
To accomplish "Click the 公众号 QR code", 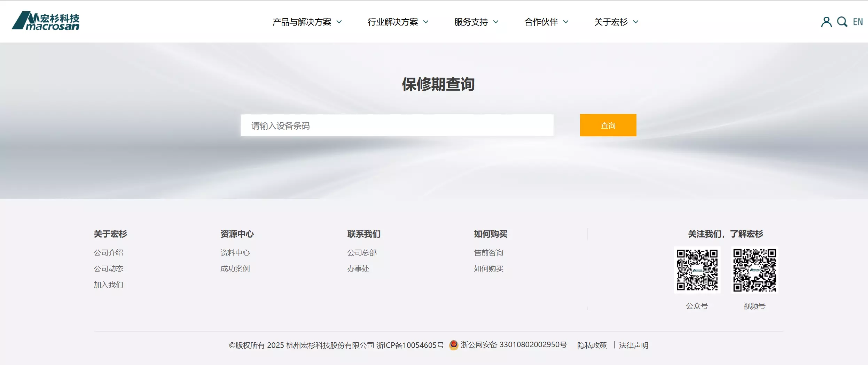I will point(697,270).
